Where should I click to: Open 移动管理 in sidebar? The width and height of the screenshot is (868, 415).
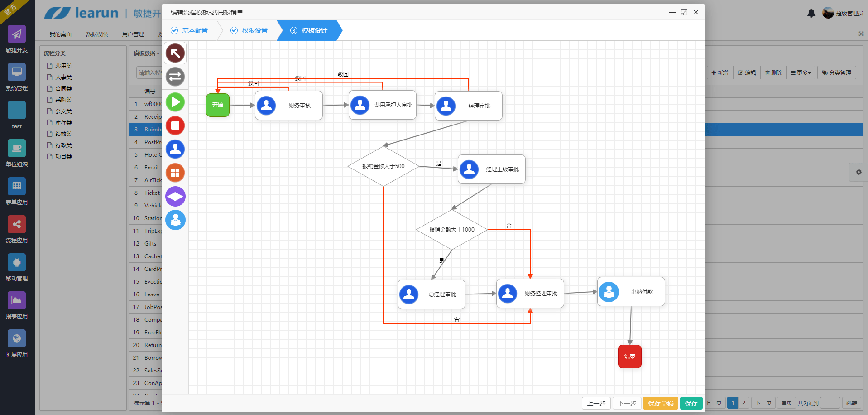point(17,268)
